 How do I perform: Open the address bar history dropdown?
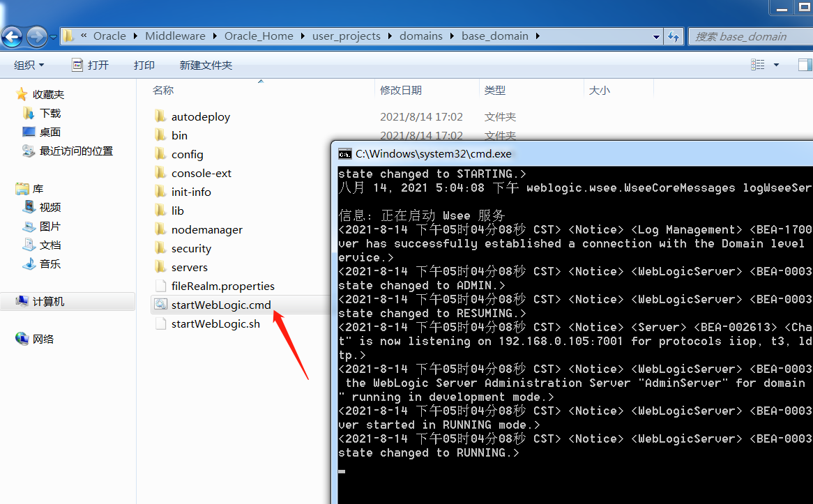(x=656, y=37)
